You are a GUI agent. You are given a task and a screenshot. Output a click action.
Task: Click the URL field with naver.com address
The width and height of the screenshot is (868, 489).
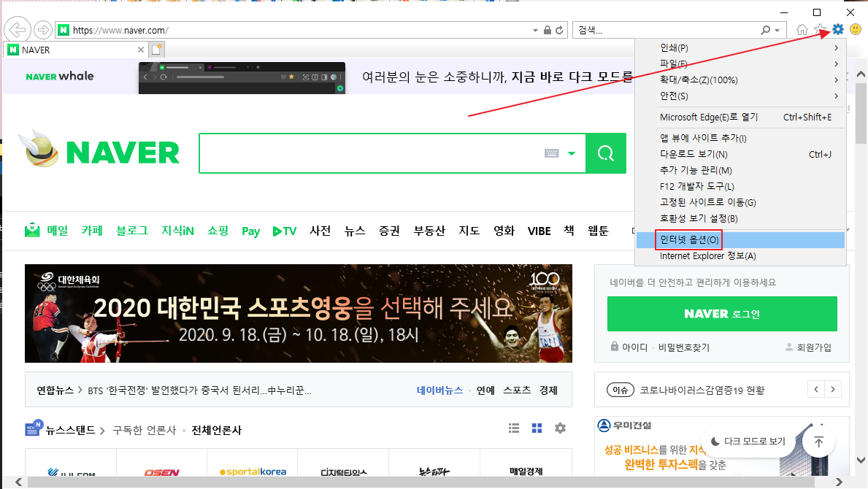(x=299, y=31)
